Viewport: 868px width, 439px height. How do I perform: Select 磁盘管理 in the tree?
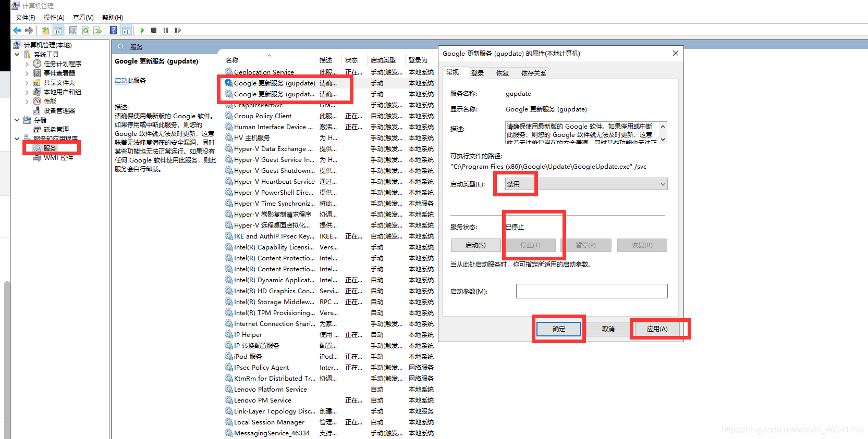point(56,129)
